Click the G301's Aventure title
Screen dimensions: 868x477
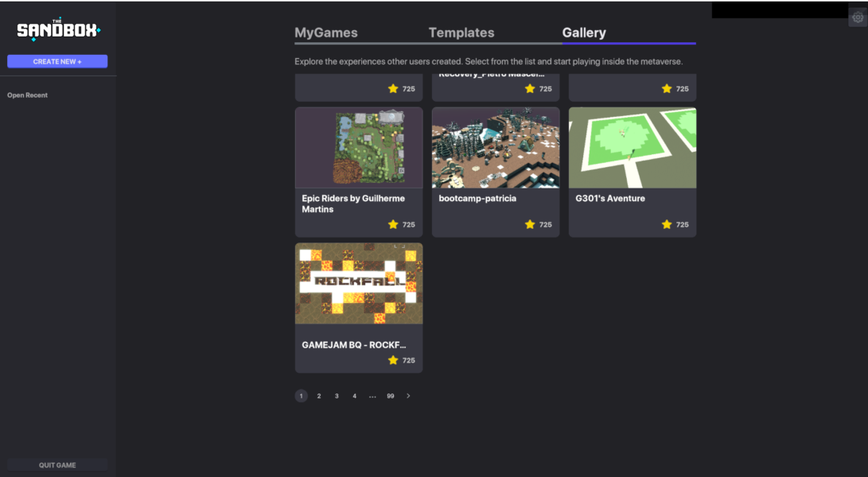[x=610, y=198]
